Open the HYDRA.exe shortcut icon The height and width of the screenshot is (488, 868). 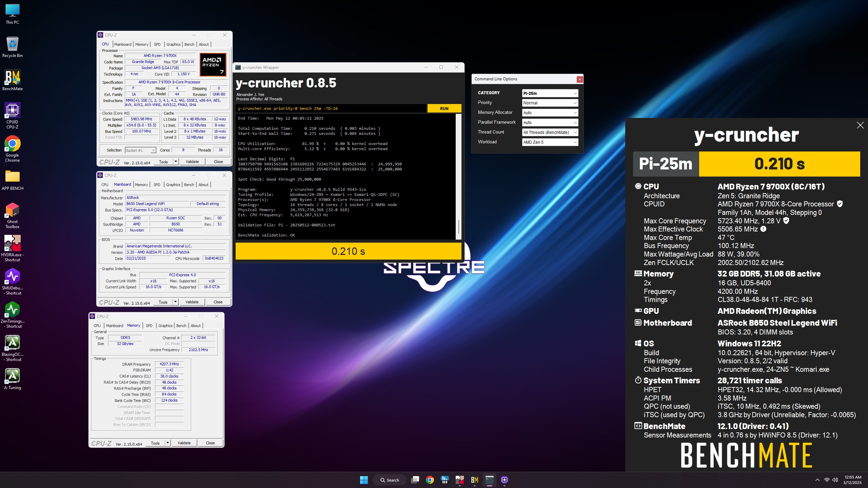pos(13,249)
